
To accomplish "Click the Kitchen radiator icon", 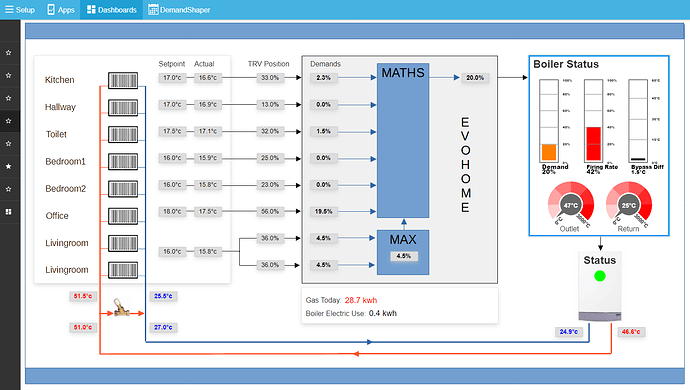I will [123, 81].
